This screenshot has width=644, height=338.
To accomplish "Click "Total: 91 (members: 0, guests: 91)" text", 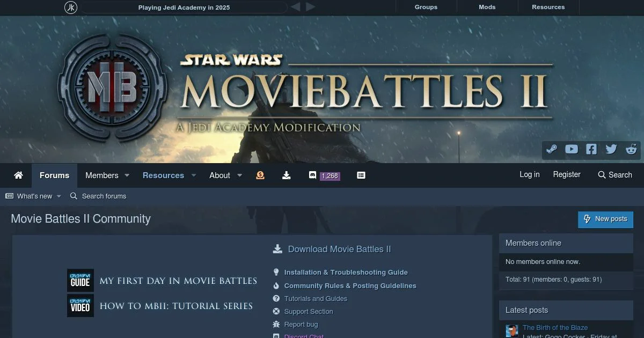I will pos(553,280).
